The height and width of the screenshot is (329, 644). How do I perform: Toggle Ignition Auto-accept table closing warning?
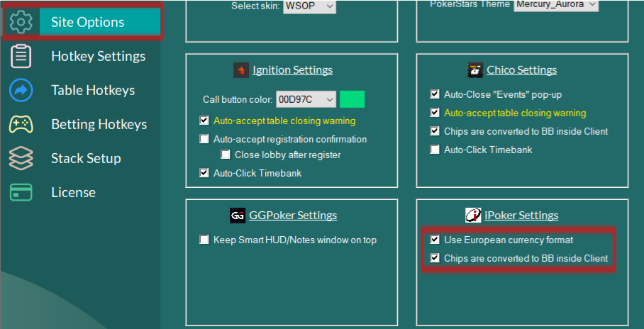tap(204, 121)
